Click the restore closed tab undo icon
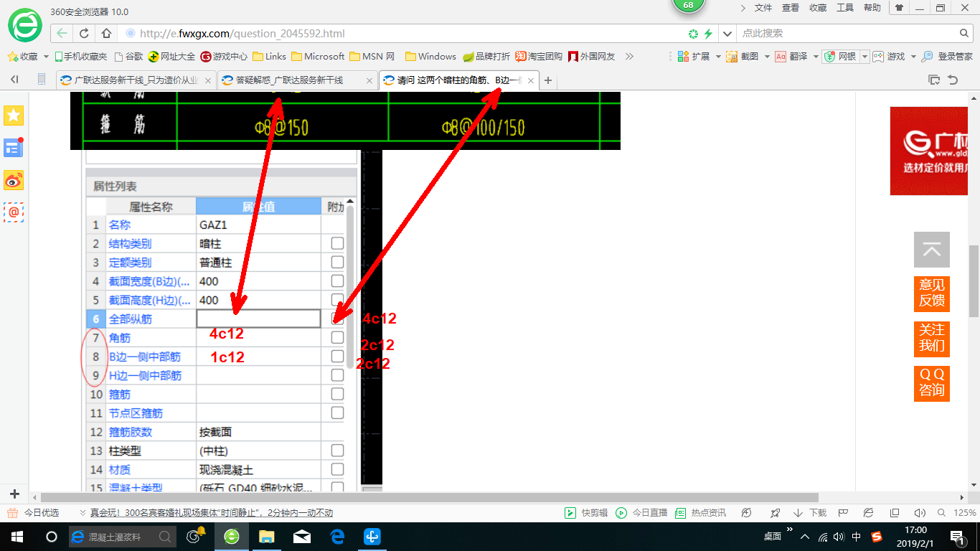Screen dimensions: 980x551 [x=953, y=80]
